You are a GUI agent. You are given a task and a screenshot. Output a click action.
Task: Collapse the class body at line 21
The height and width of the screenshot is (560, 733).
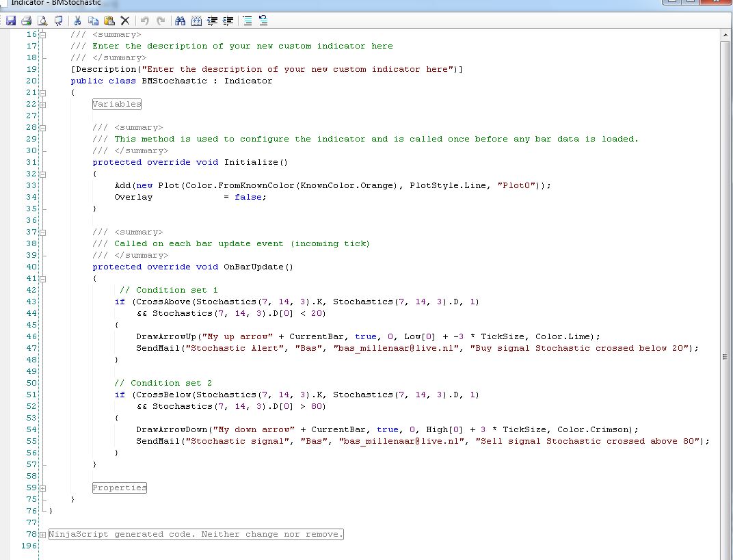(42, 93)
